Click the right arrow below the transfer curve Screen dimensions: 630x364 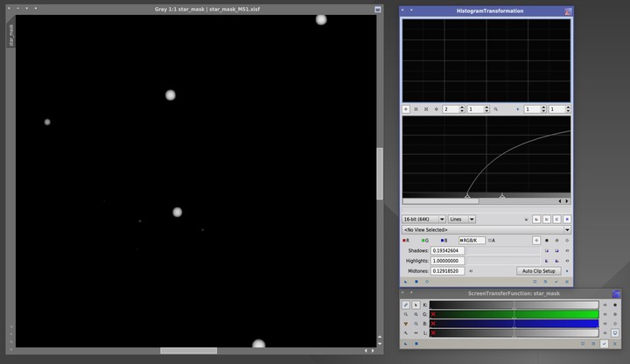click(x=567, y=201)
